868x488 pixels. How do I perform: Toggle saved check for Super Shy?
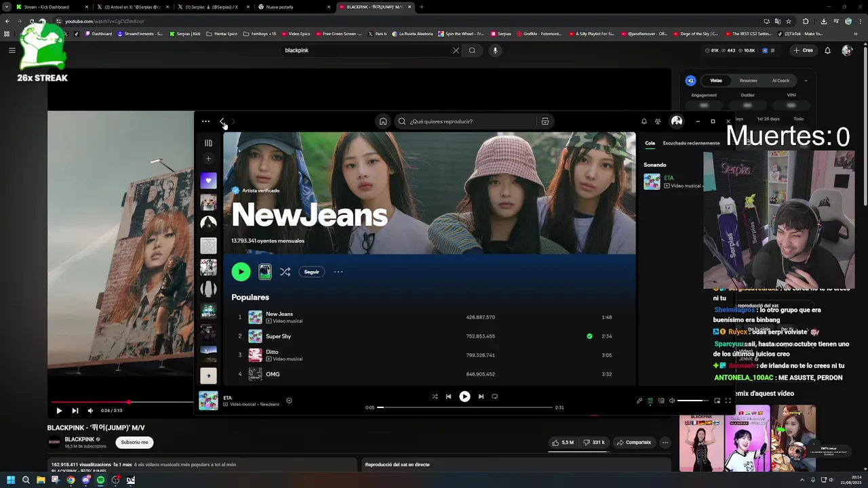[589, 336]
